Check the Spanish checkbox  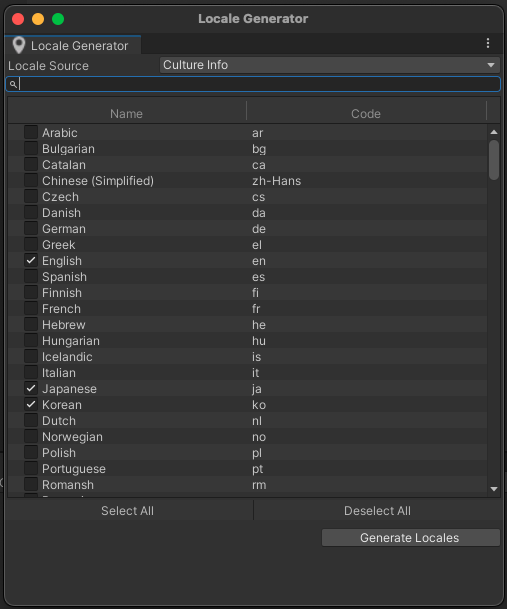(x=31, y=276)
